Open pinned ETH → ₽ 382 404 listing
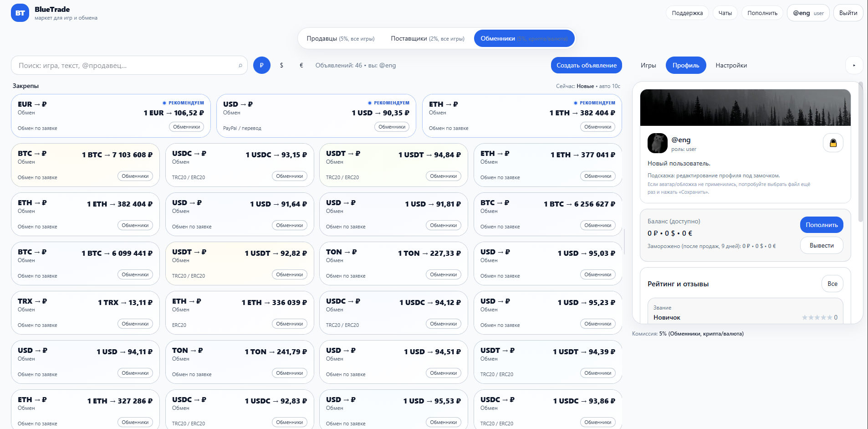Screen dimensions: 868x429 pyautogui.click(x=522, y=116)
